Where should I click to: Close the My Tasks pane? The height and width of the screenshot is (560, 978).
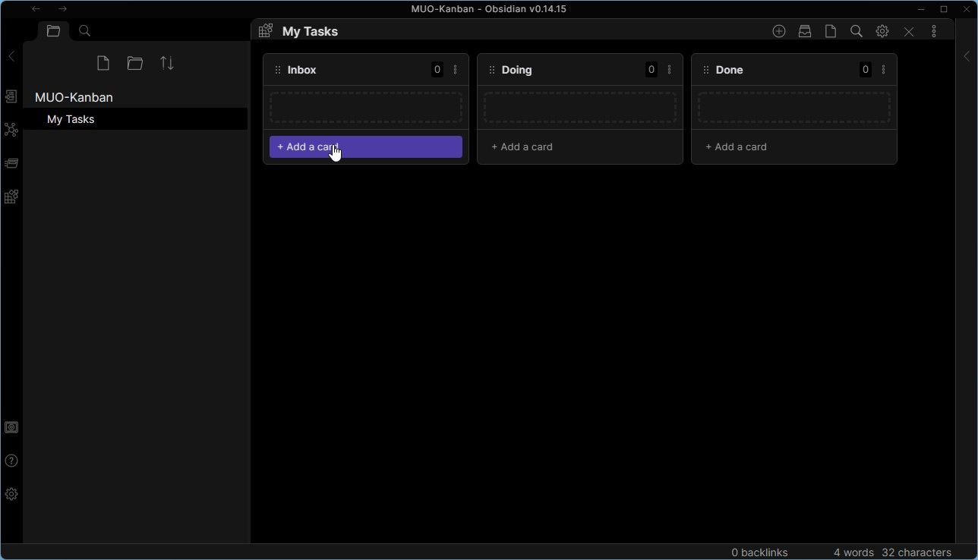[908, 31]
